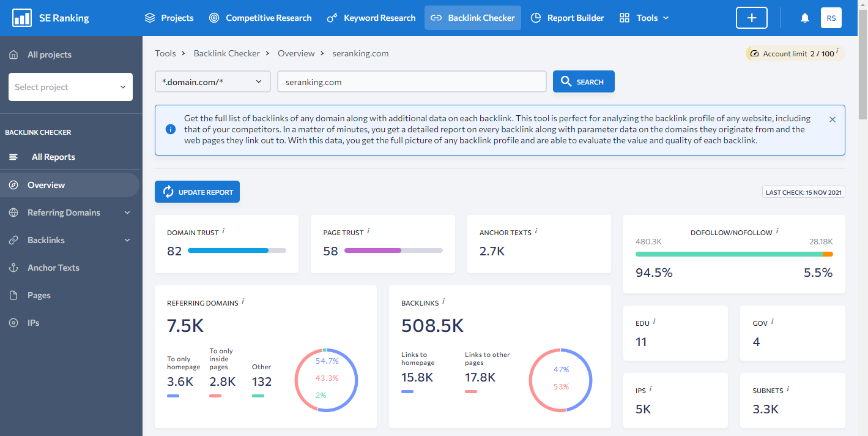
Task: Click the 94.5% dofollow value
Action: 654,272
